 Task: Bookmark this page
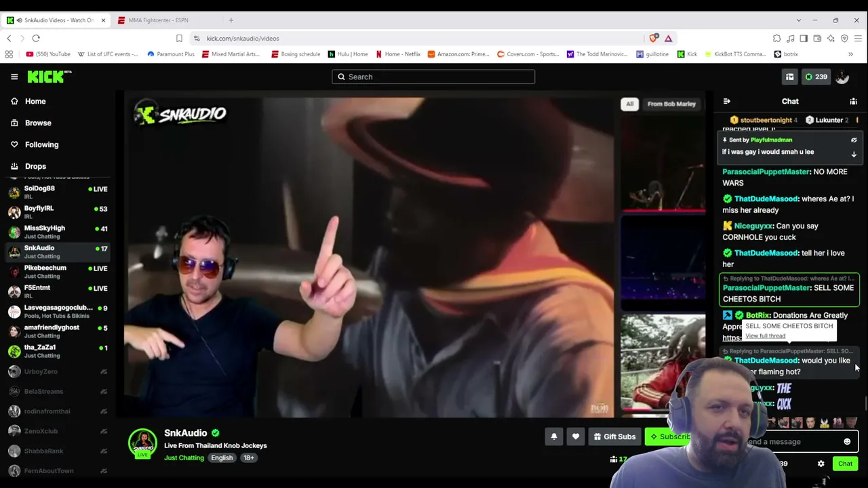pos(179,39)
